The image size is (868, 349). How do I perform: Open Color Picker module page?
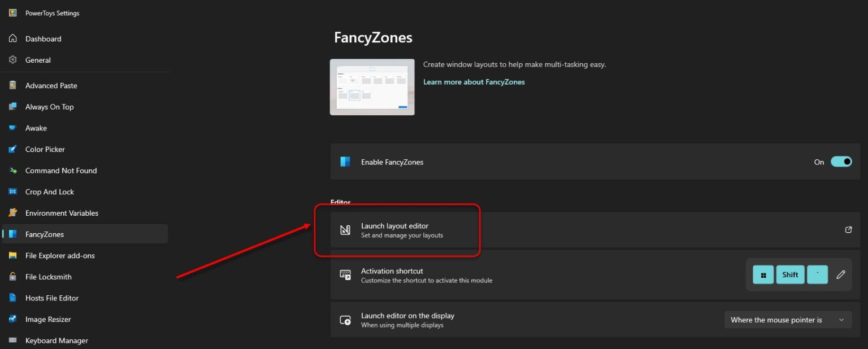click(85, 149)
